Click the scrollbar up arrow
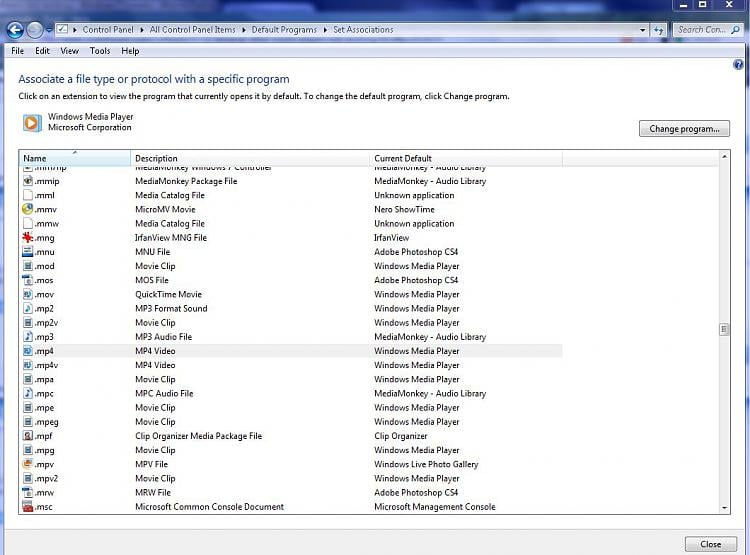 click(724, 156)
